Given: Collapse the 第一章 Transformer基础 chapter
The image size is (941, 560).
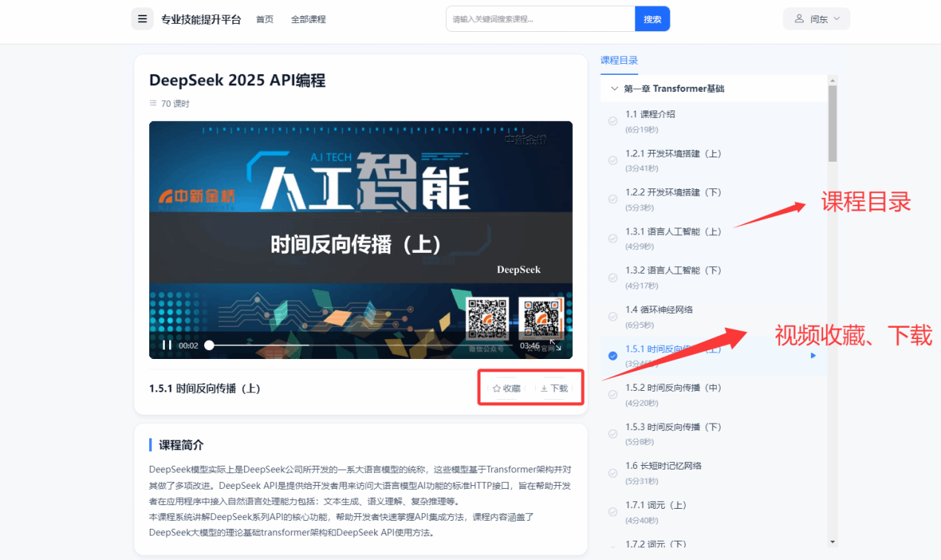Looking at the screenshot, I should click(x=614, y=88).
